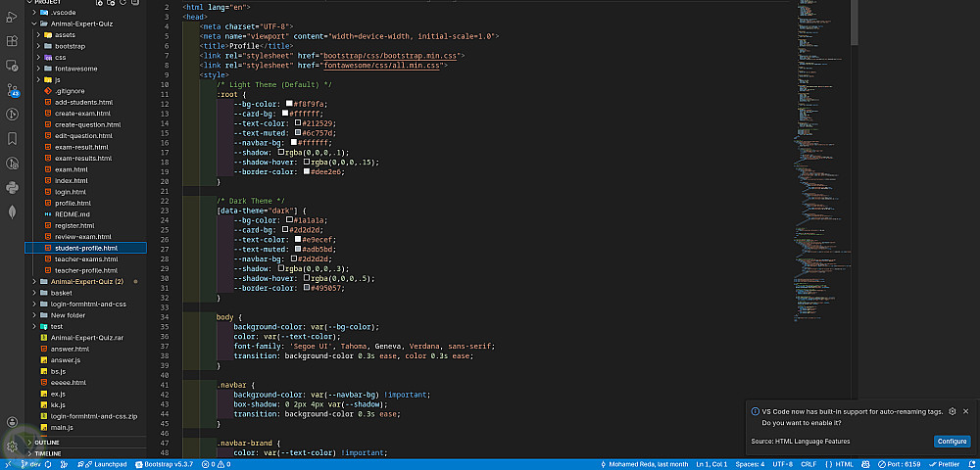The image size is (980, 470).
Task: Open the Extensions view
Action: point(11,41)
